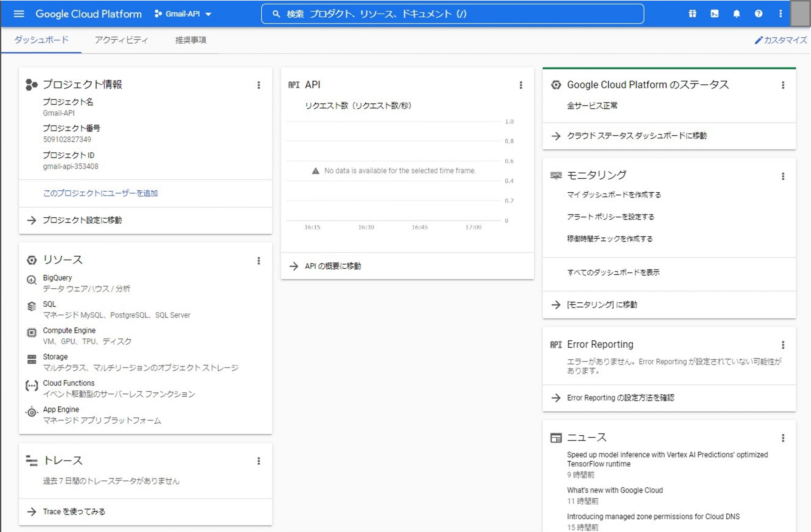Open BigQuery resource link
Image resolution: width=811 pixels, height=532 pixels.
57,278
